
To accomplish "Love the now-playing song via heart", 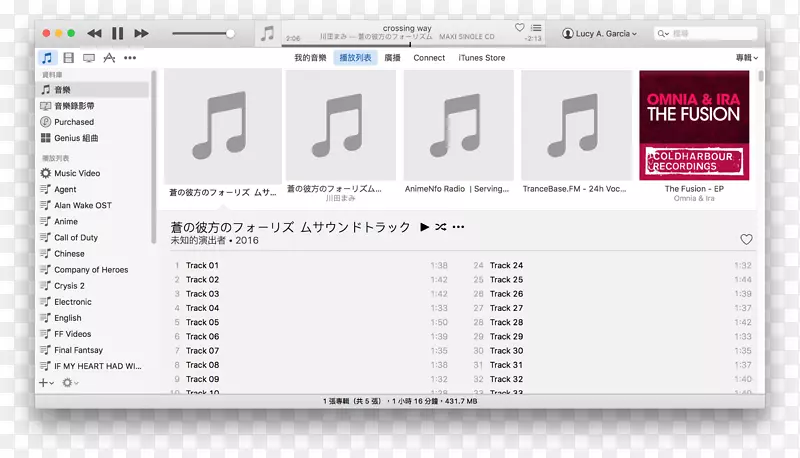I will coord(519,28).
